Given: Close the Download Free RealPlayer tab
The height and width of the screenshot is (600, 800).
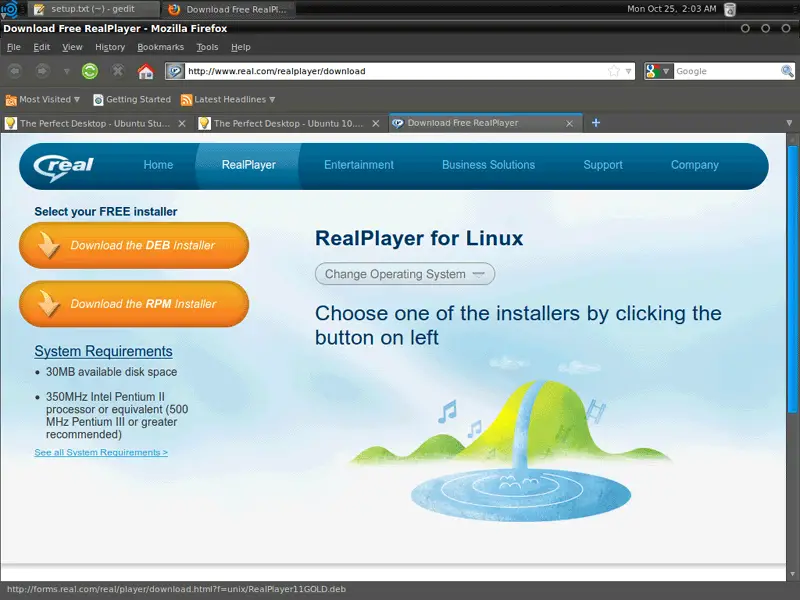Looking at the screenshot, I should pos(569,123).
